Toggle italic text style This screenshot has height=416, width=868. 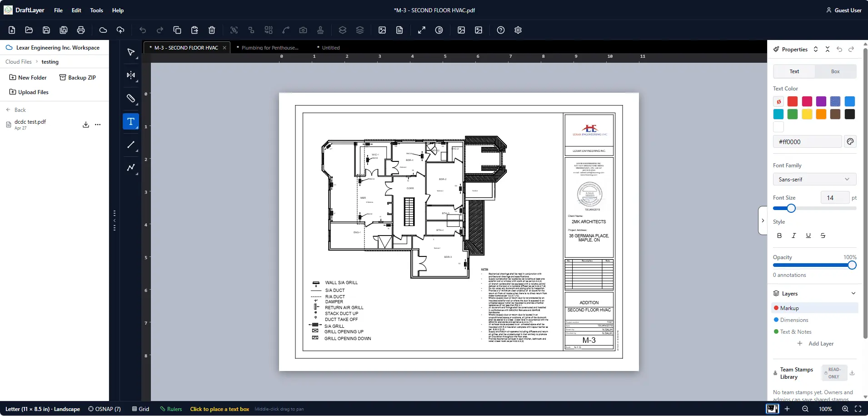coord(794,236)
